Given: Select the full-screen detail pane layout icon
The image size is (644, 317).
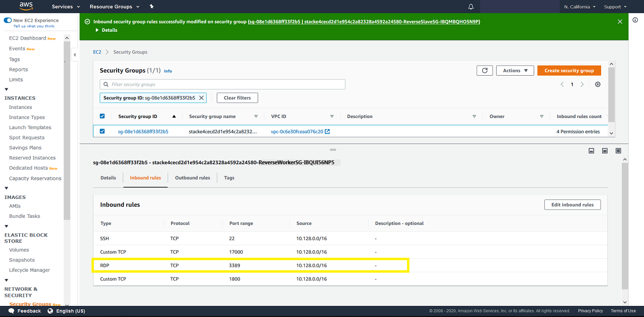Looking at the screenshot, I should coord(618,150).
